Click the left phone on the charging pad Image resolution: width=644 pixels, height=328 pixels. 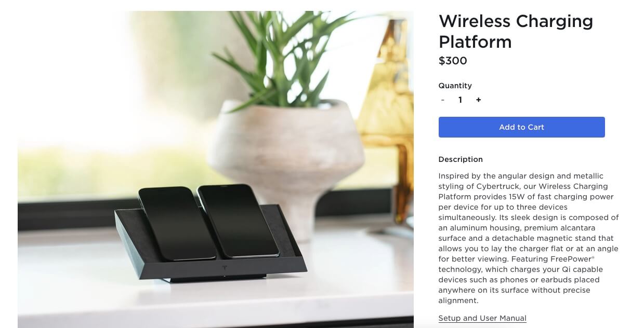176,223
